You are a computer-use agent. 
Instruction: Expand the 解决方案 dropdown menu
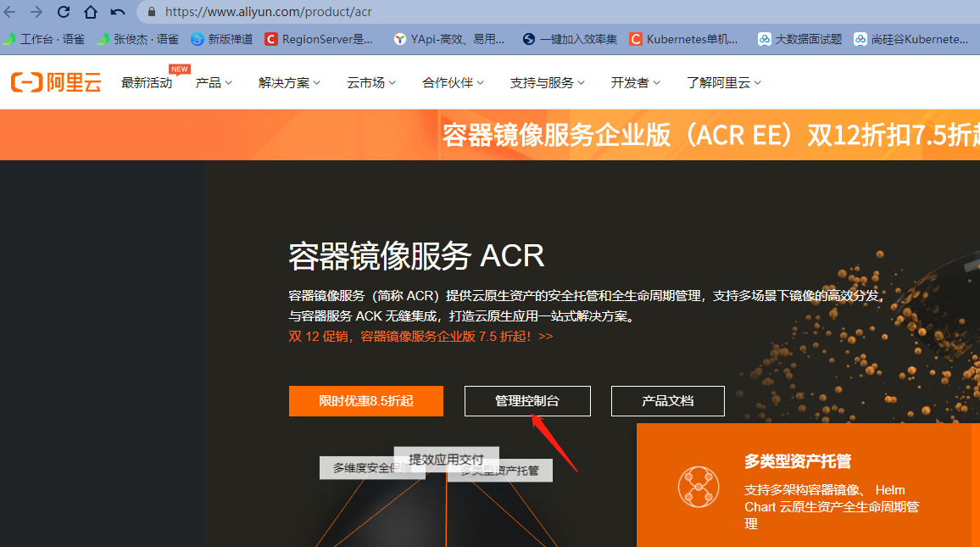[x=289, y=83]
